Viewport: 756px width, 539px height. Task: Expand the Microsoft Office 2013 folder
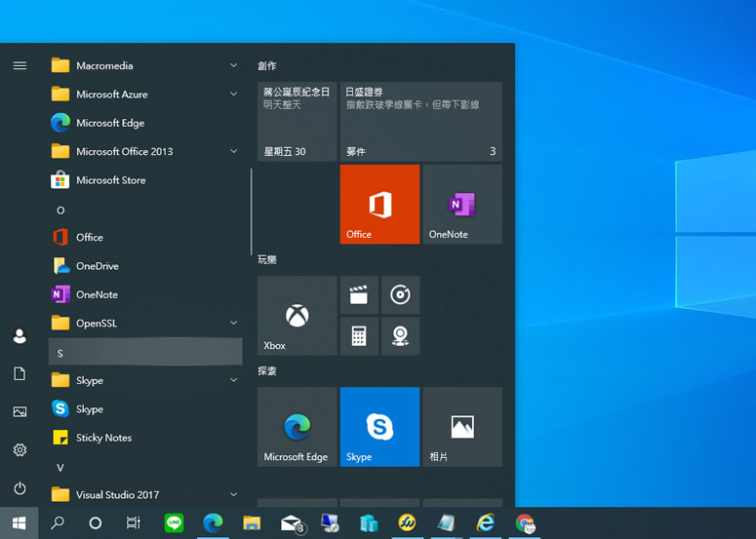point(233,151)
